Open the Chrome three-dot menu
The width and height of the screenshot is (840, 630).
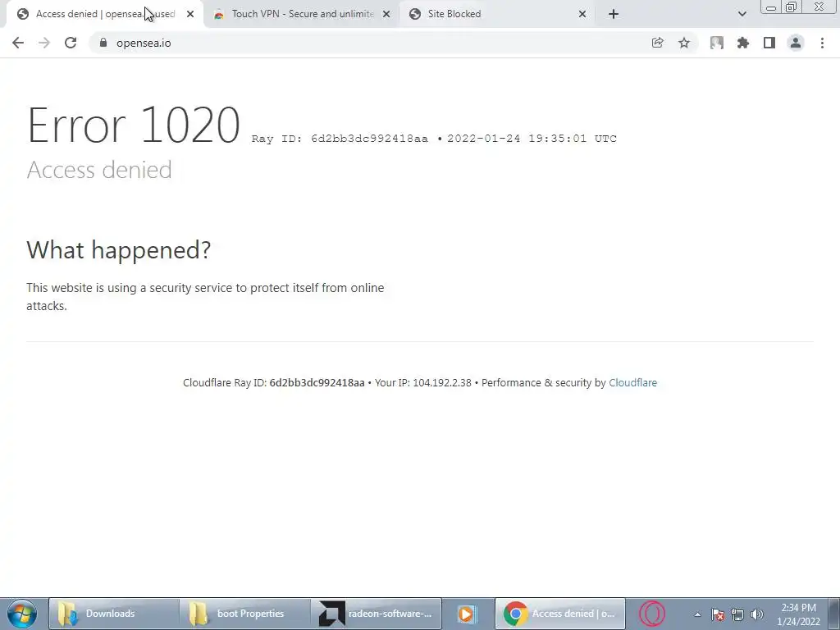(822, 43)
